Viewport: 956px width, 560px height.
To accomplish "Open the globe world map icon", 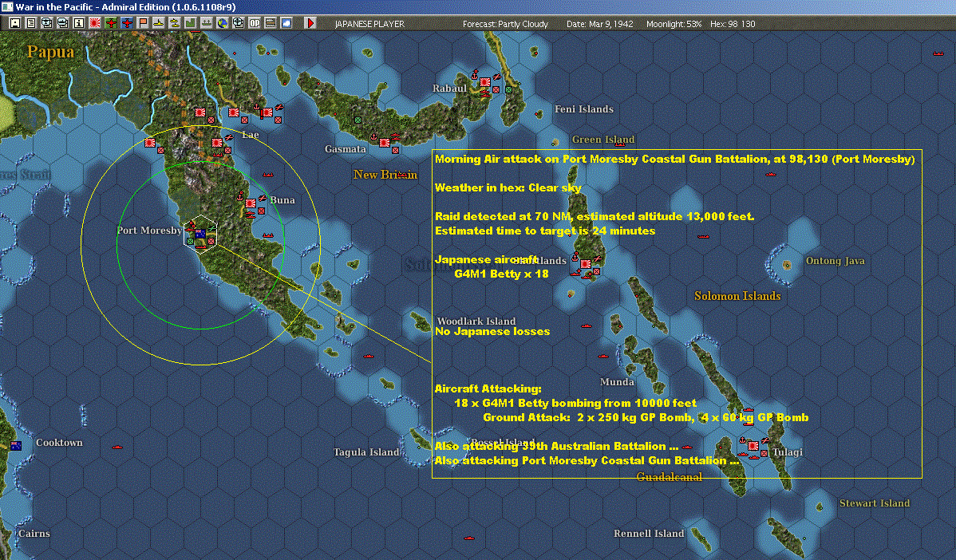I will coord(223,23).
